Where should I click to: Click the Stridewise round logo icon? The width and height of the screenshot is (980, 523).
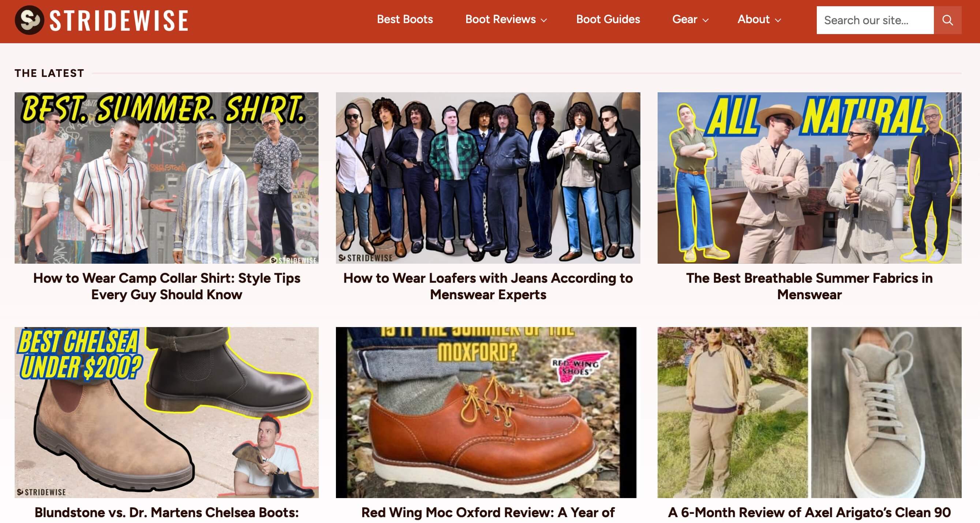[29, 20]
